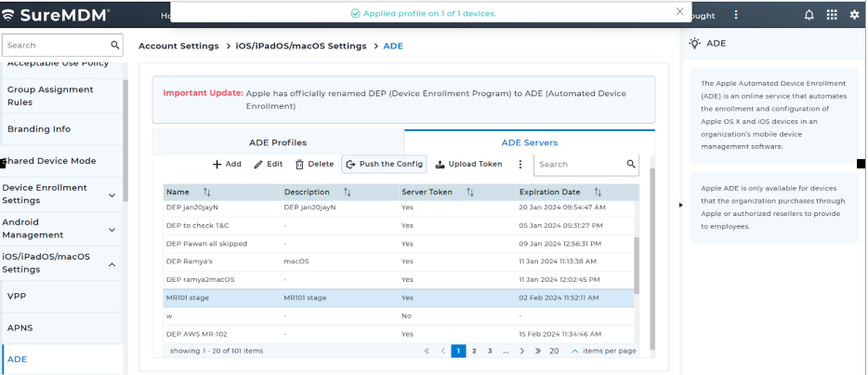Sort by Name column arrows
The height and width of the screenshot is (375, 868).
click(206, 193)
